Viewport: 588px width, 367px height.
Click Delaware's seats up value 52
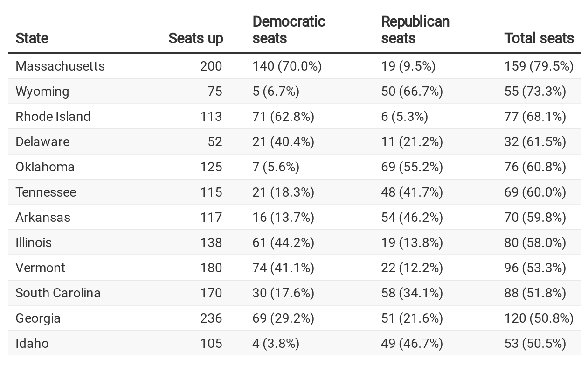point(215,142)
